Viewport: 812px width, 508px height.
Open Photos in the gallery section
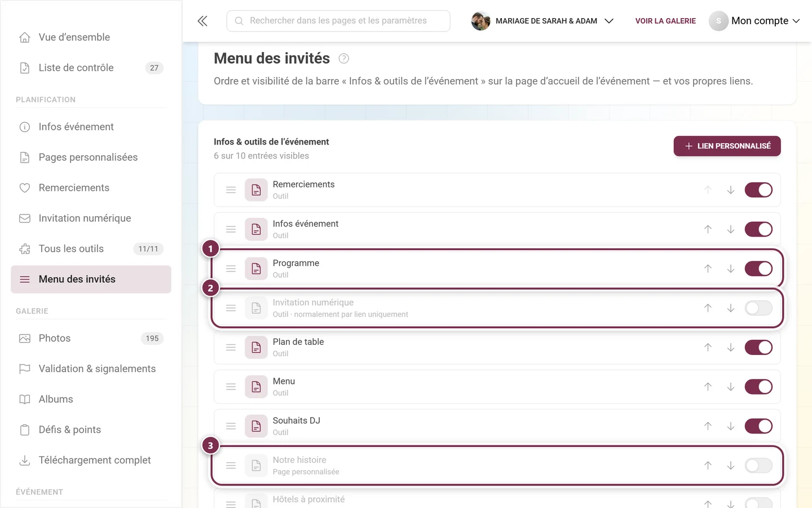coord(91,339)
